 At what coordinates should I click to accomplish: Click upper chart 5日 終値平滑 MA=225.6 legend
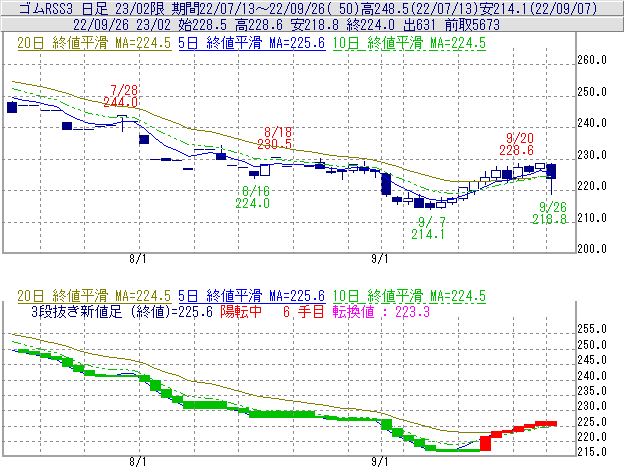tap(252, 43)
